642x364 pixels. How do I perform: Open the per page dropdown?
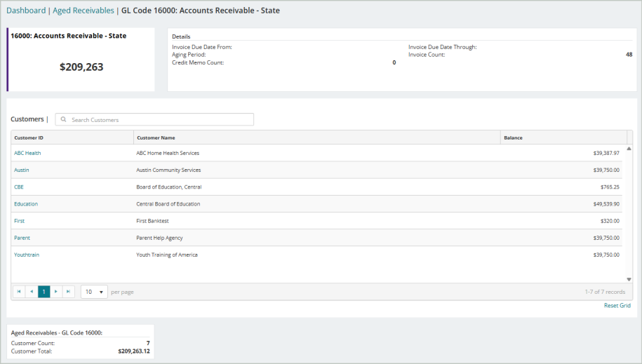[94, 292]
